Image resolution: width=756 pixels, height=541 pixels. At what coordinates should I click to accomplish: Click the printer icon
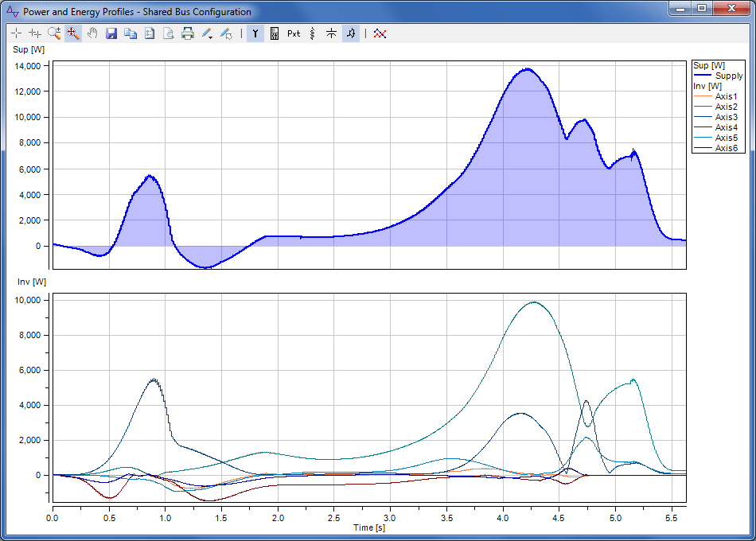(188, 33)
